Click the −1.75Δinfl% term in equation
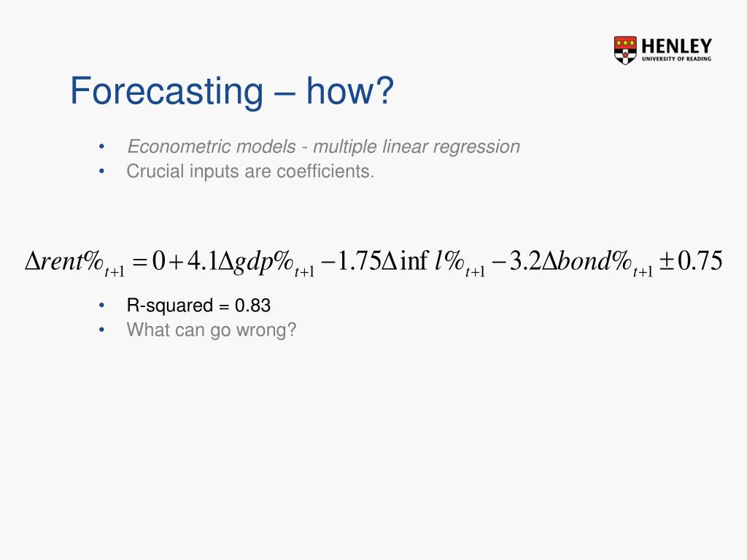The image size is (747, 560). coord(404,262)
